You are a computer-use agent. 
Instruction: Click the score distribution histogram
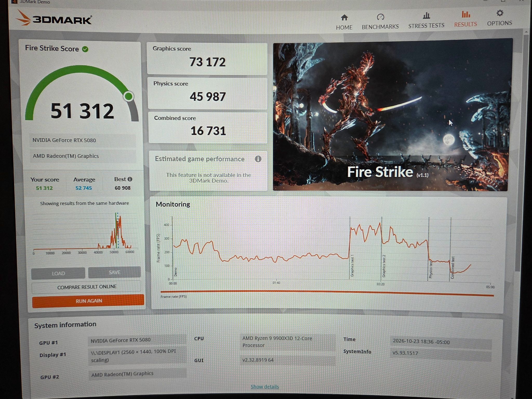[x=84, y=233]
